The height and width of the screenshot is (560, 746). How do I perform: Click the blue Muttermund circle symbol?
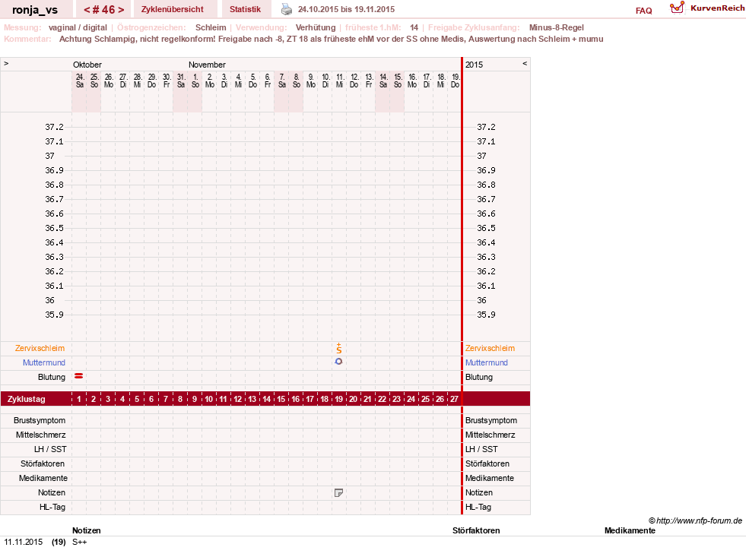click(x=338, y=362)
